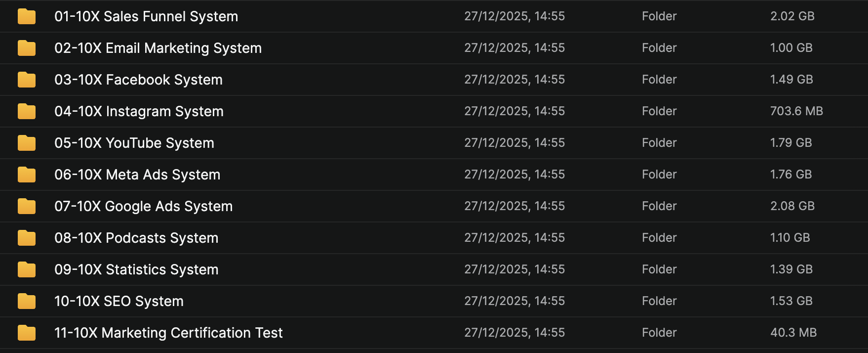
Task: Open the 07-10X Google Ads System name
Action: pos(143,206)
